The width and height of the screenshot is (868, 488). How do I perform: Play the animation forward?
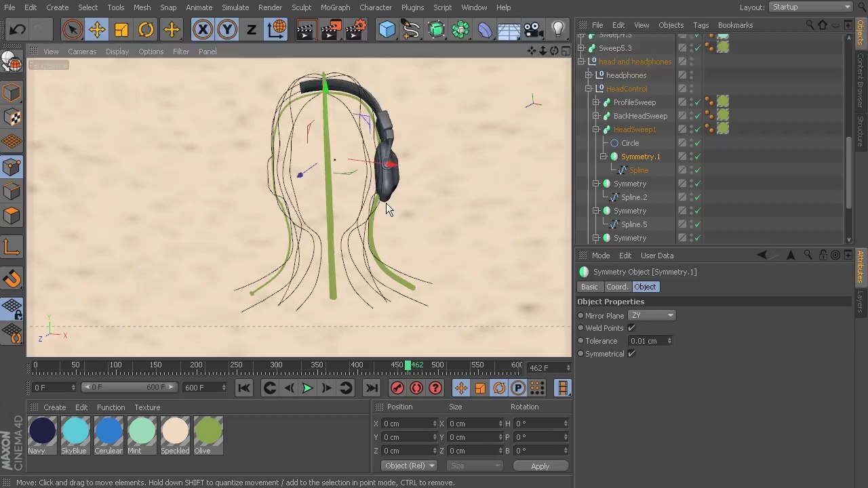click(307, 388)
